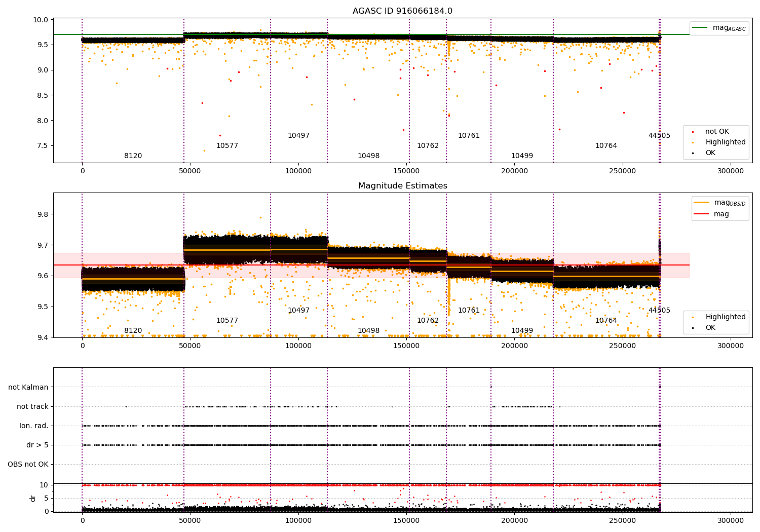
Task: Click OBSID label 8120 in magnitude estimates plot
Action: (133, 331)
